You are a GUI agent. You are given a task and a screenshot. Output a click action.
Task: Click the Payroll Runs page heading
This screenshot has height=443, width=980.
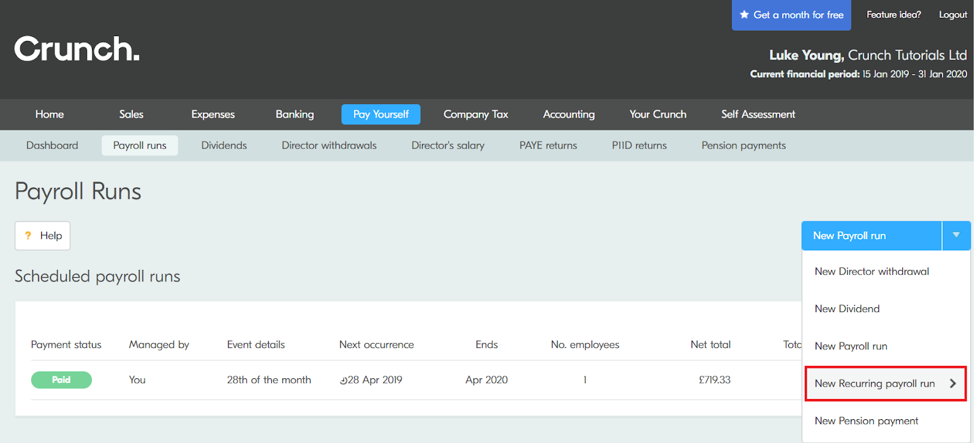pyautogui.click(x=78, y=192)
